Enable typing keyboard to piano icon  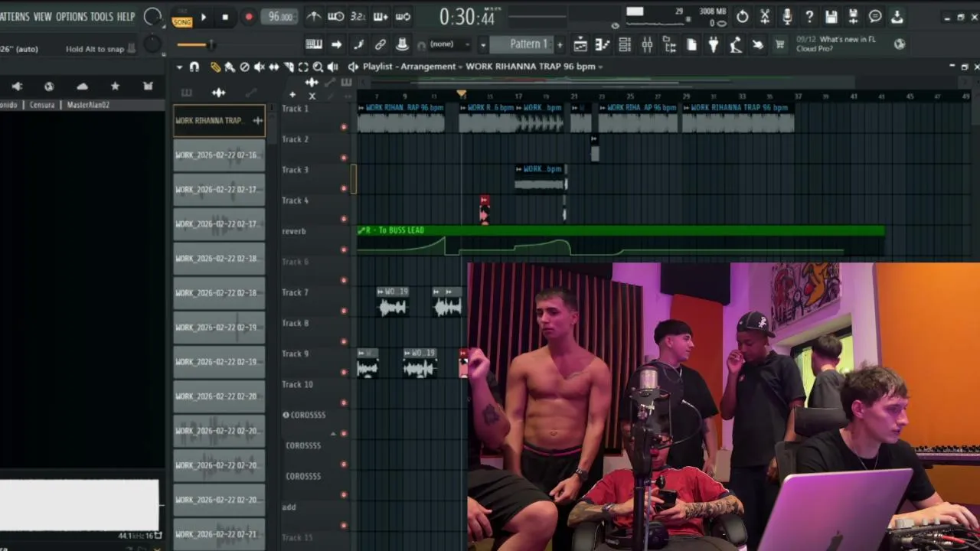tap(314, 44)
